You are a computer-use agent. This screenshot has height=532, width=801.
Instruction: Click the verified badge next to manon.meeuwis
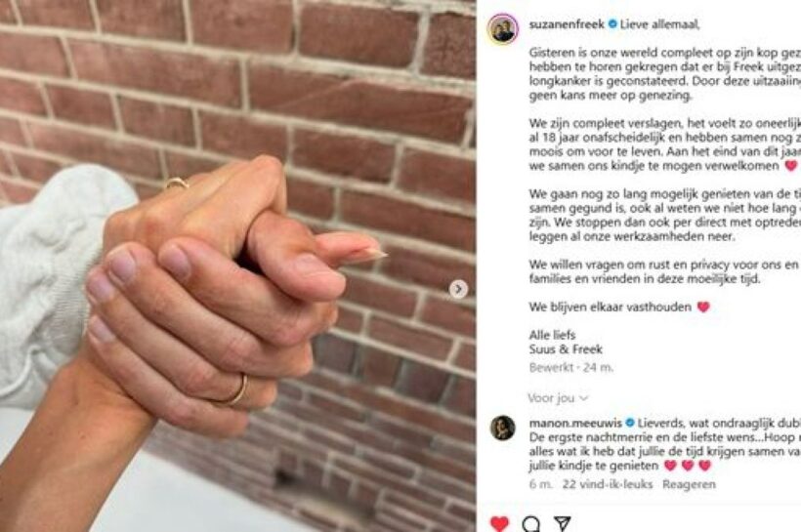629,423
